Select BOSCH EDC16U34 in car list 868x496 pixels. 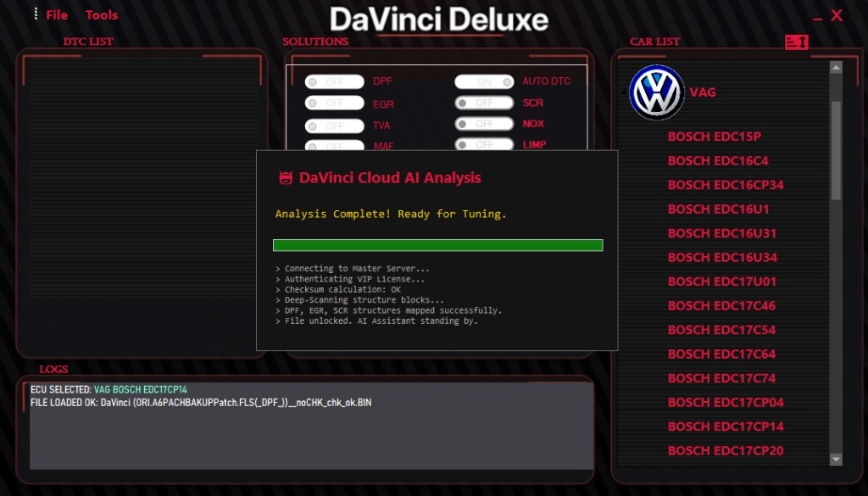(722, 258)
